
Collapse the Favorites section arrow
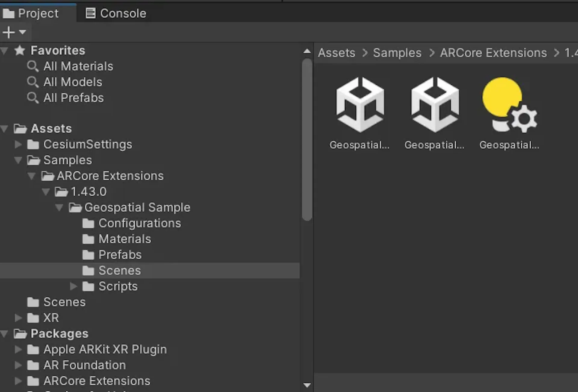[4, 51]
